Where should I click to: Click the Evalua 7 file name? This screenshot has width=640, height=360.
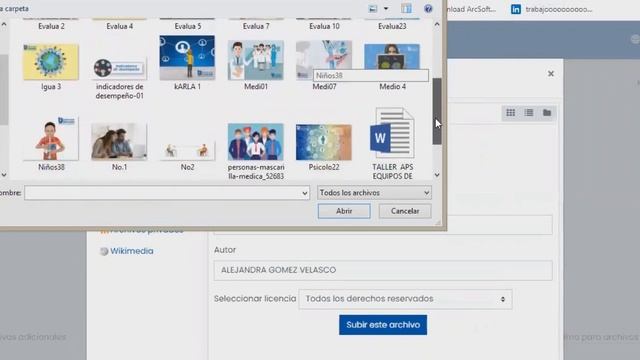[x=256, y=26]
